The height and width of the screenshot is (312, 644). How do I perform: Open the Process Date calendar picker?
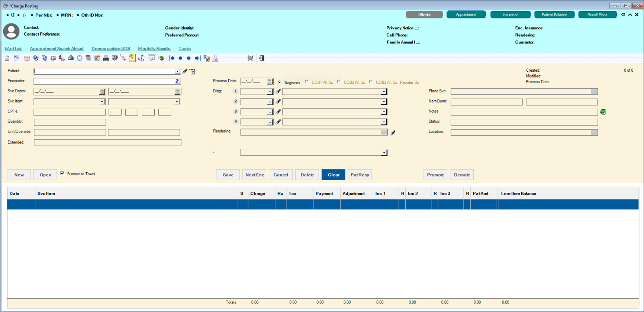[270, 81]
